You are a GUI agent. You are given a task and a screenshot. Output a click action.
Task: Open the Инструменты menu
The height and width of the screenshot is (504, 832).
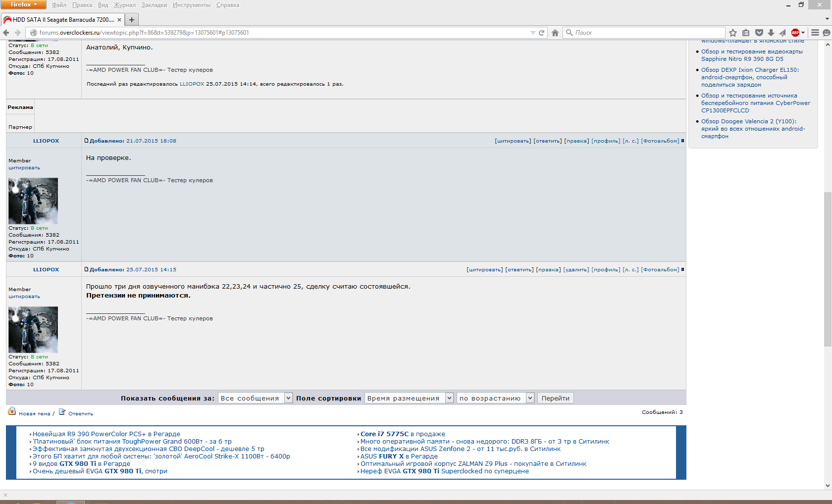pos(192,5)
